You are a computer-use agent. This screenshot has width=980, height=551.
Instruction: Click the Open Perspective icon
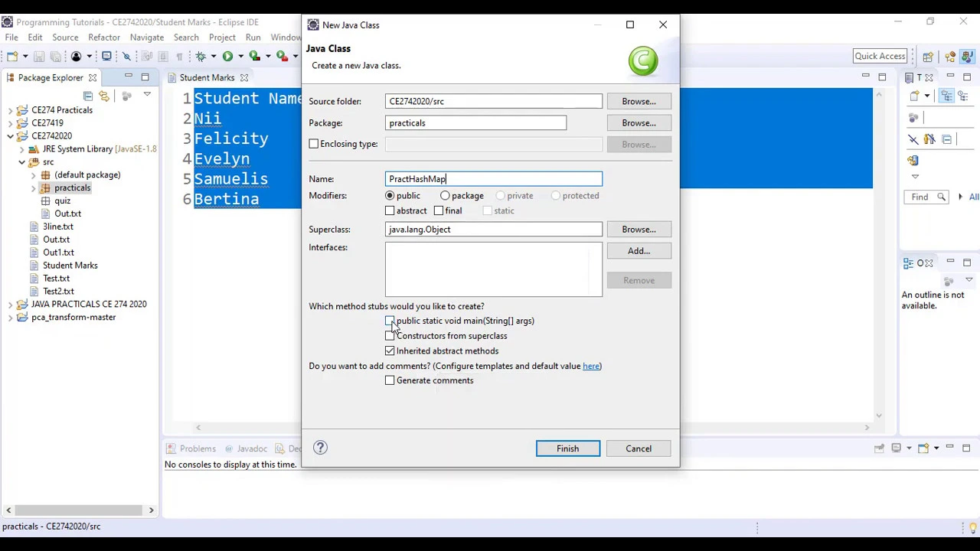(928, 56)
